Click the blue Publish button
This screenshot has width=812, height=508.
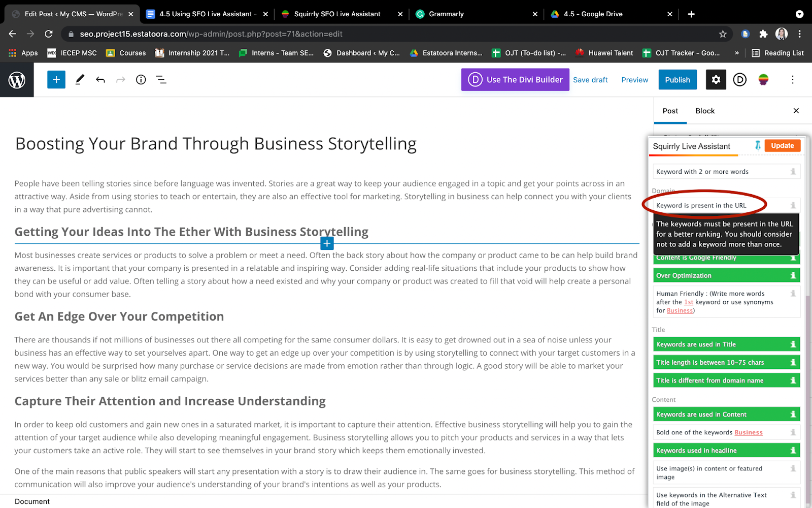678,80
